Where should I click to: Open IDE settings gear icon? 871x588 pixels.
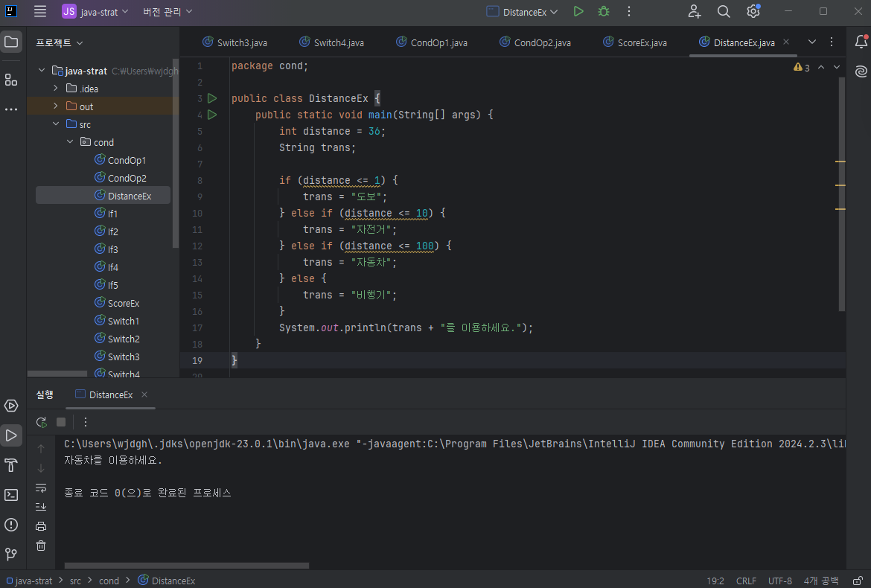[753, 12]
